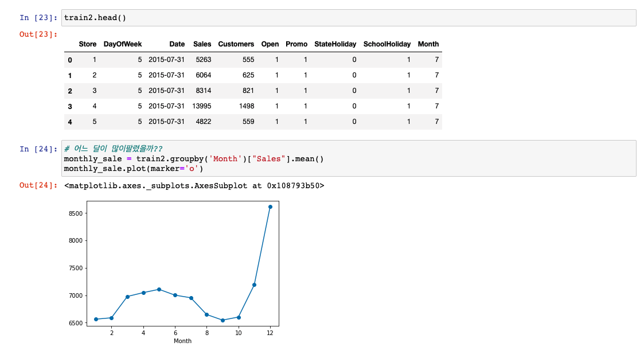Click Customers value 625
The height and width of the screenshot is (354, 644).
pyautogui.click(x=248, y=75)
